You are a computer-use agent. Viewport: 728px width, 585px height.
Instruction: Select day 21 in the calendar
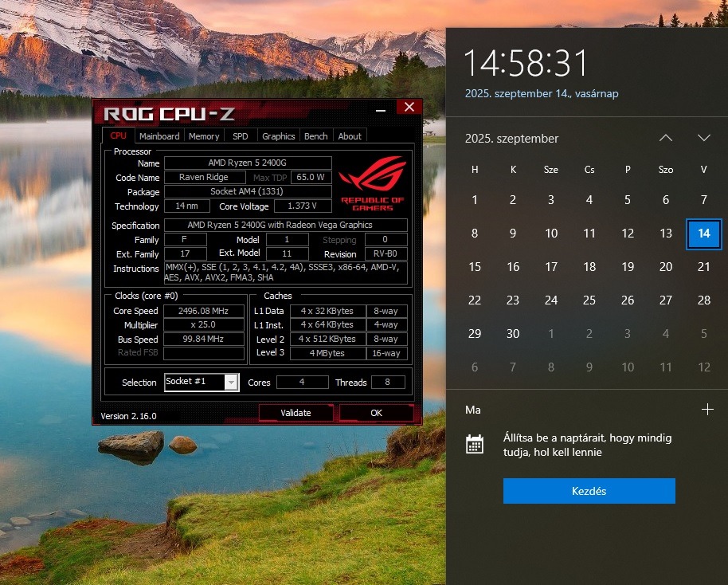click(x=704, y=267)
